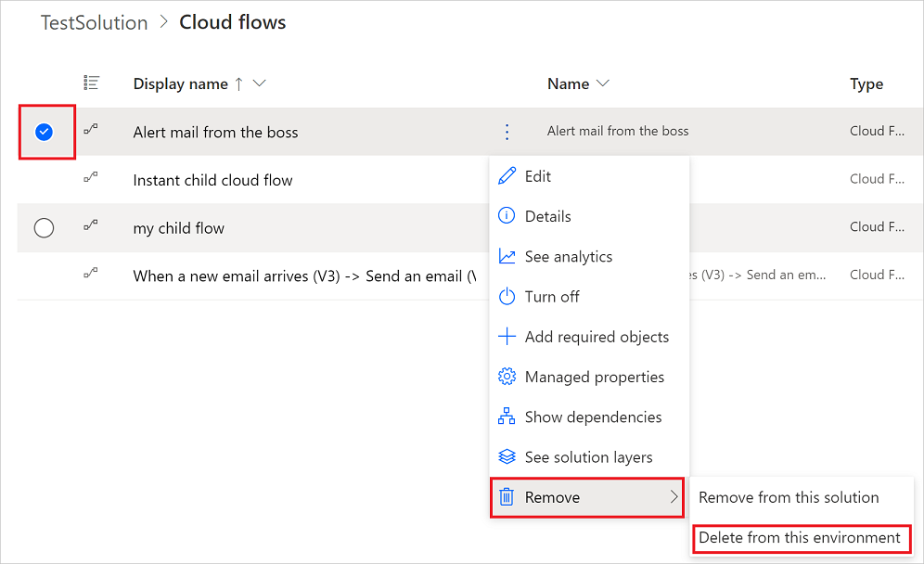
Task: Open the Display name column dropdown
Action: tap(258, 83)
